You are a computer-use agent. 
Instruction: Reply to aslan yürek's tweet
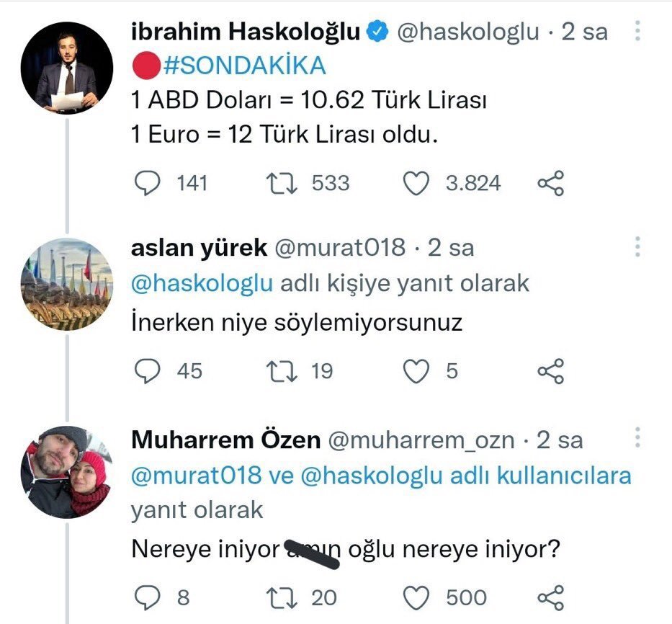(x=147, y=371)
